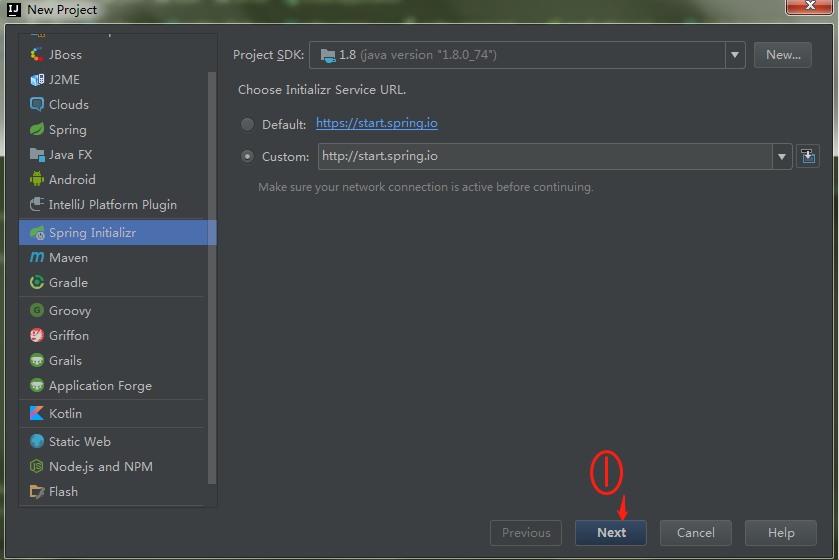The image size is (839, 560).
Task: Select the Grails list entry
Action: (113, 360)
